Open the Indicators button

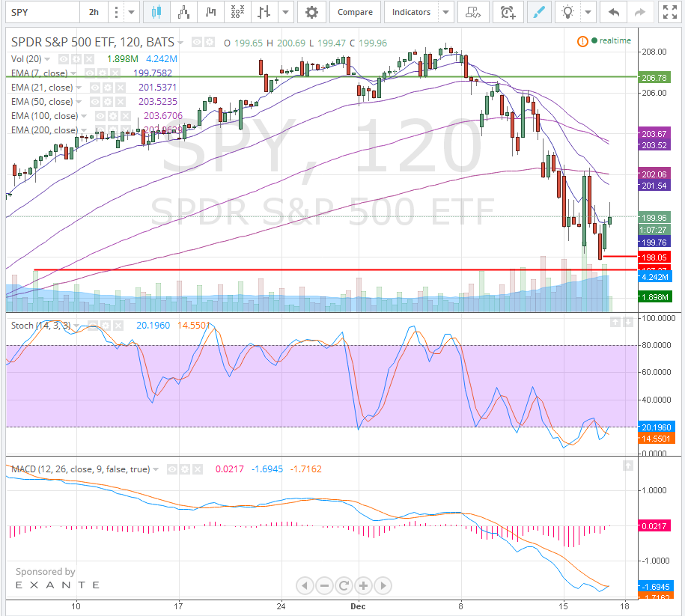pos(412,12)
